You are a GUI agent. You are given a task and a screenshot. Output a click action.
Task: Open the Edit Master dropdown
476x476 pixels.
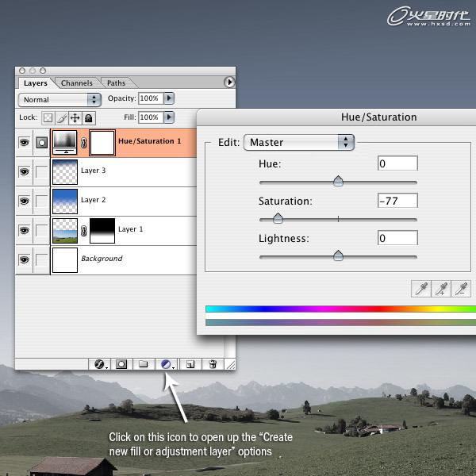click(x=298, y=143)
